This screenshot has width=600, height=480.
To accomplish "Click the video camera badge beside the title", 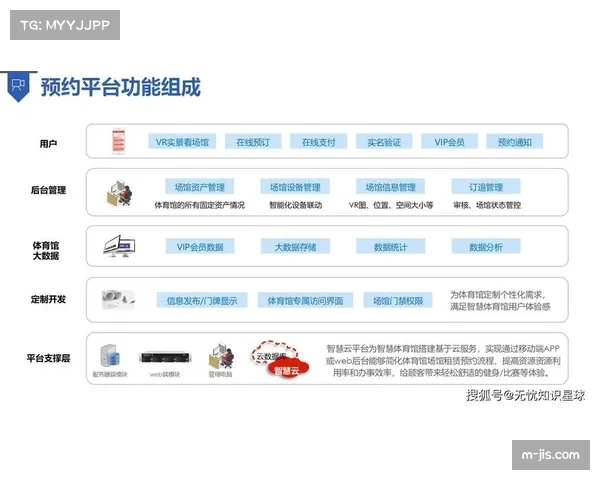I will click(x=18, y=87).
